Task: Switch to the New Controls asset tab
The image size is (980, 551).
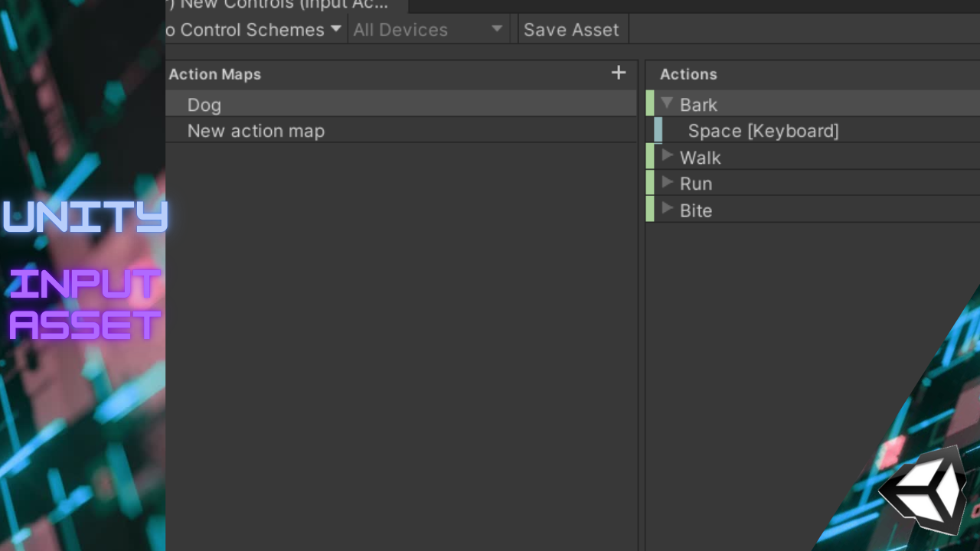Action: click(283, 5)
